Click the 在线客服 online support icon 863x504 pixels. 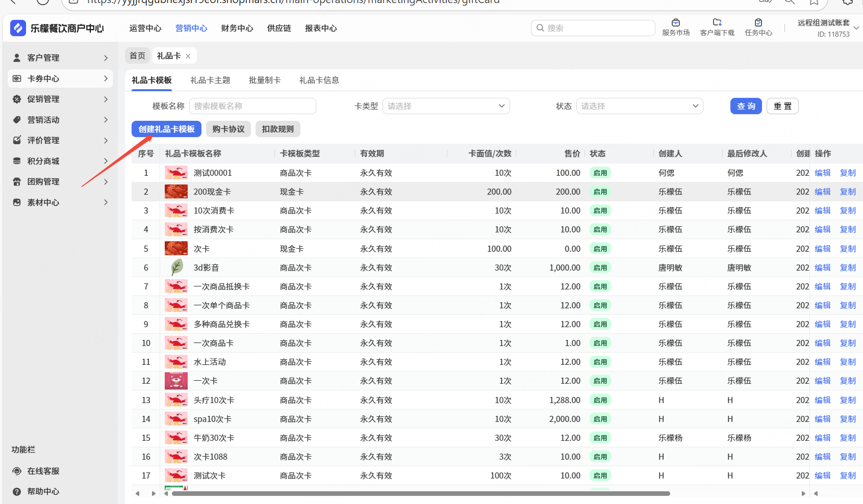pos(17,471)
